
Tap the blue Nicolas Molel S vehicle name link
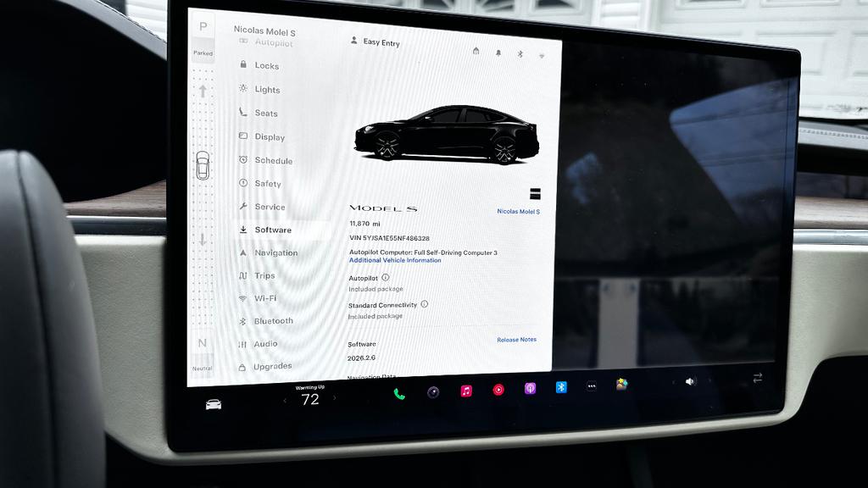pyautogui.click(x=518, y=211)
